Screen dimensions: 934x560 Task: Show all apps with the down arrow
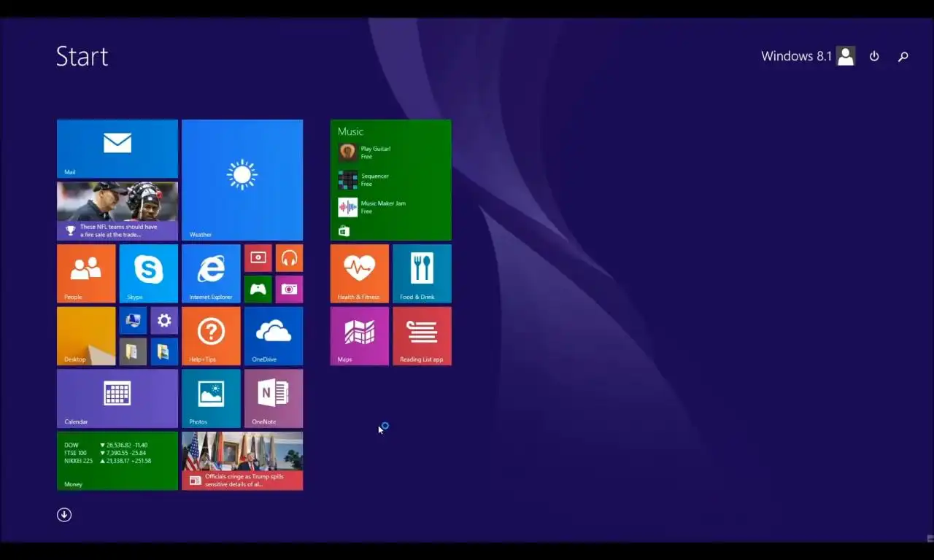[x=64, y=515]
